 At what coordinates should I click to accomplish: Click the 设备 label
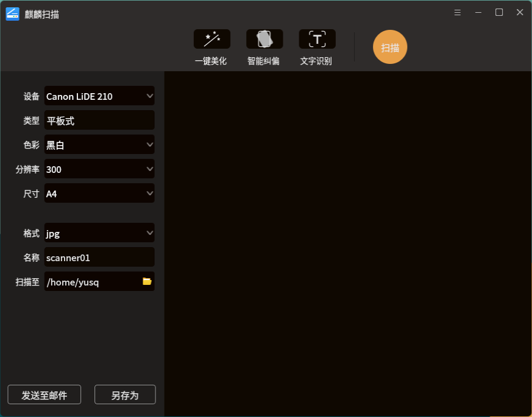coord(31,96)
